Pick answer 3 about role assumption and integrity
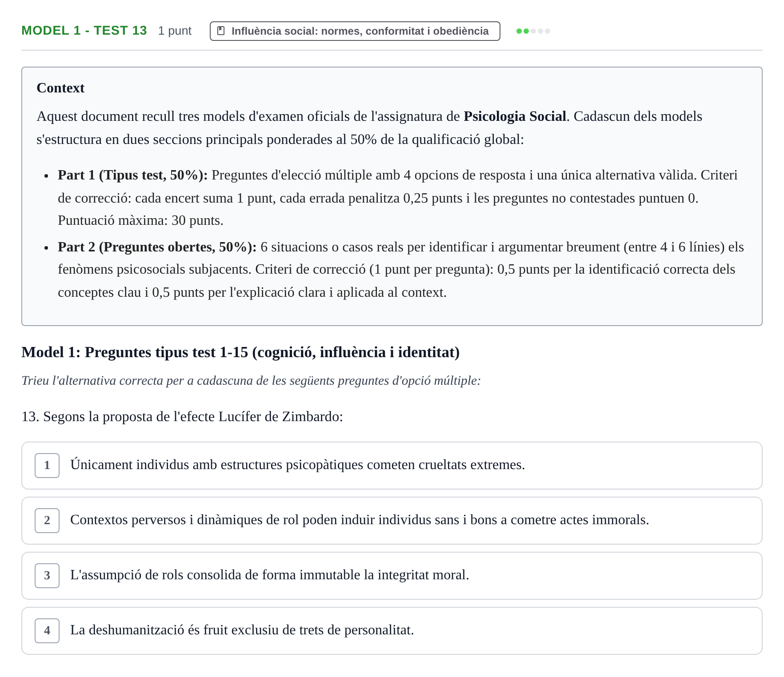The image size is (784, 677). pyautogui.click(x=392, y=576)
